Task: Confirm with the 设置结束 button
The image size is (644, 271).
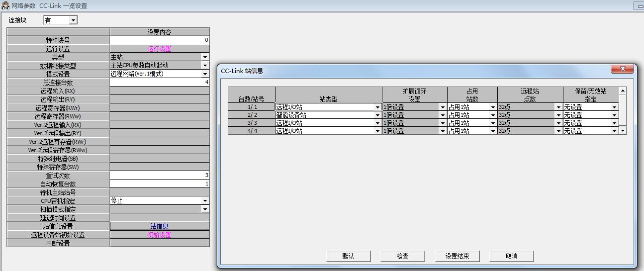Action: (457, 256)
